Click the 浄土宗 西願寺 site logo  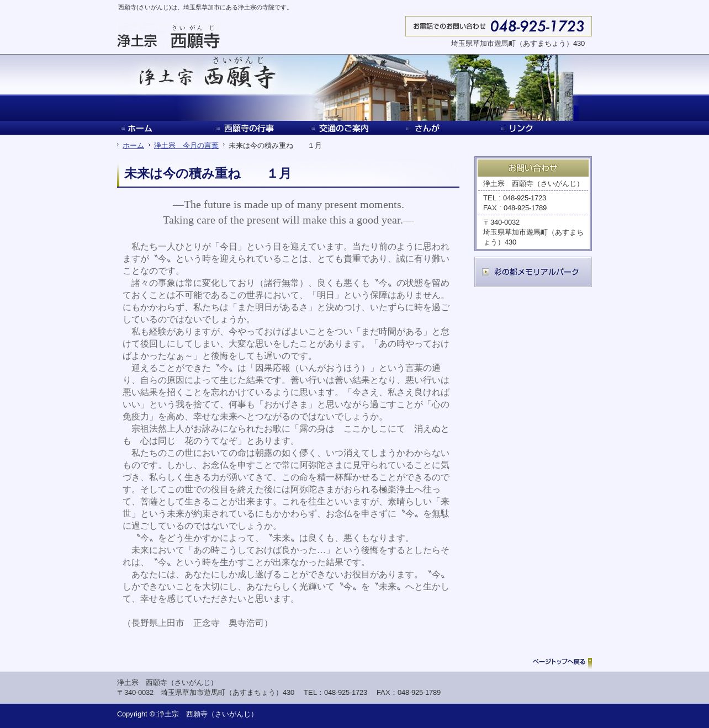(168, 36)
